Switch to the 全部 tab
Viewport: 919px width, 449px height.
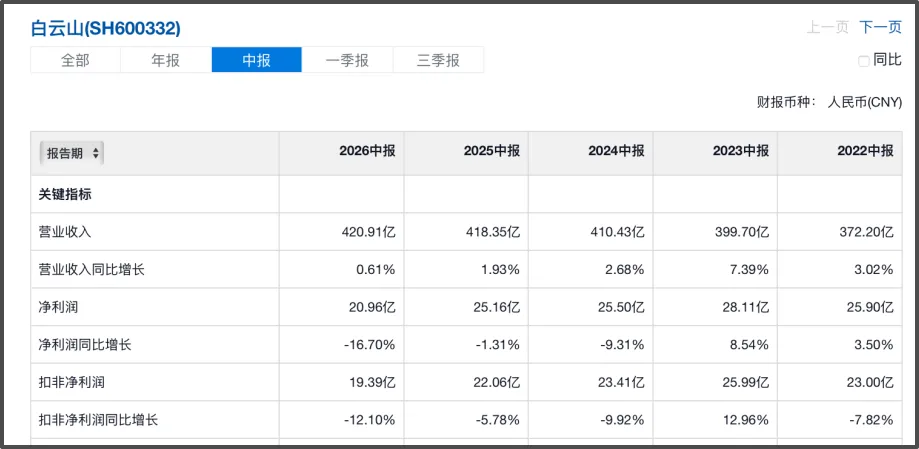click(76, 60)
